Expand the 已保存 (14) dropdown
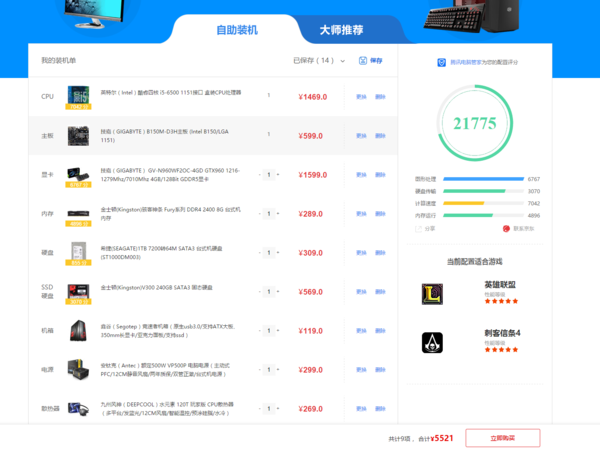 [x=342, y=61]
